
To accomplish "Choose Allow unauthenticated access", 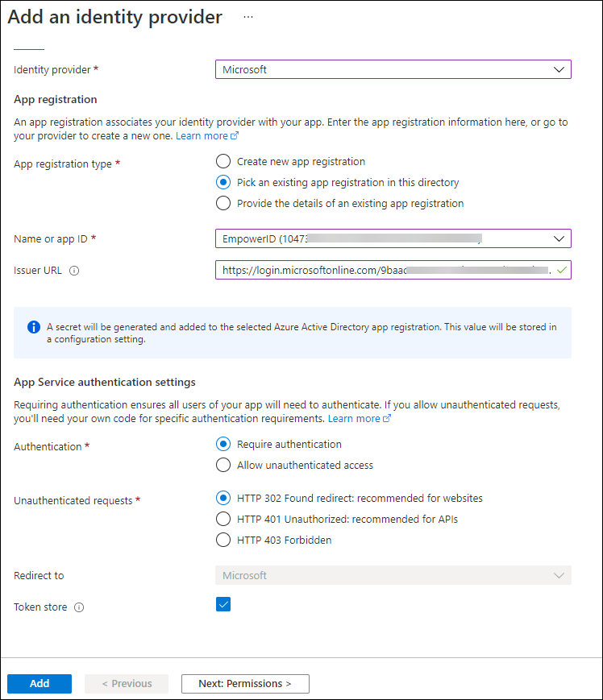I will (x=223, y=465).
